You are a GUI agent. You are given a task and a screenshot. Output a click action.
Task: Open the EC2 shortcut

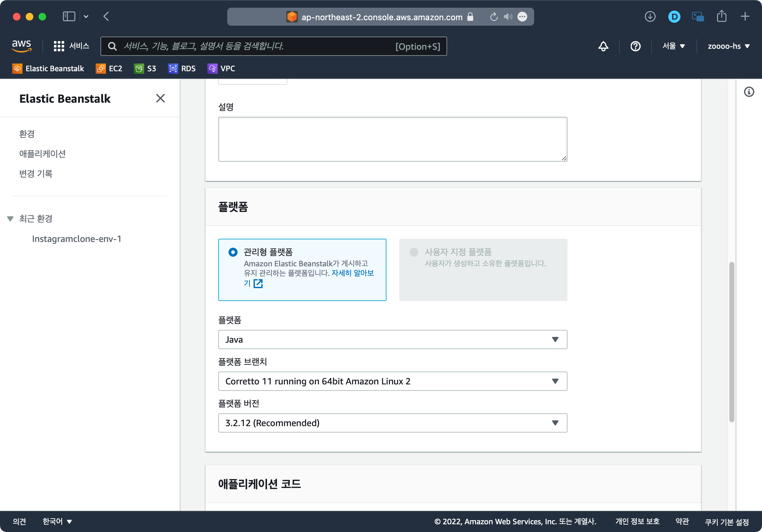[109, 68]
